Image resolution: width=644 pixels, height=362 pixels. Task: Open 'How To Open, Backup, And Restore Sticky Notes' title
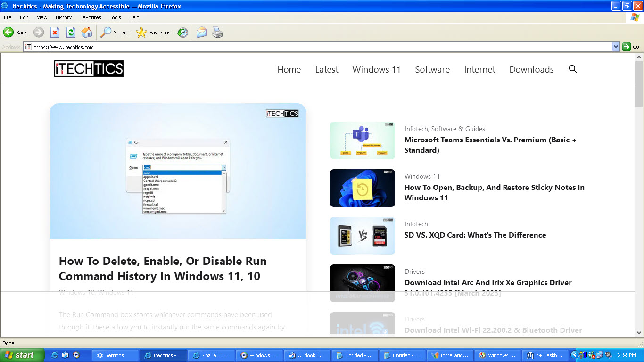pyautogui.click(x=494, y=192)
